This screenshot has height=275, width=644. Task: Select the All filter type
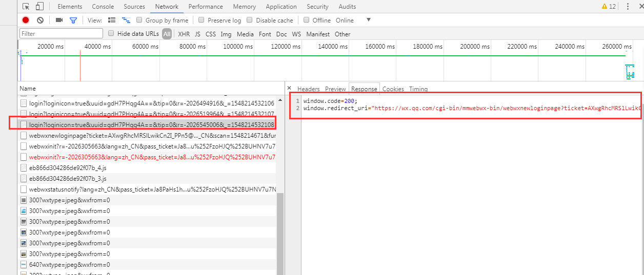(x=167, y=34)
